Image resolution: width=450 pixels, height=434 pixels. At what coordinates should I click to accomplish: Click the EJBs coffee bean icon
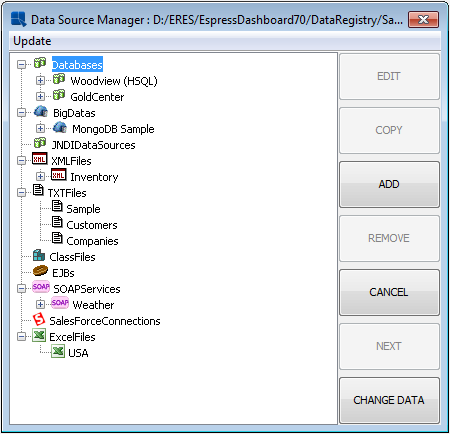pyautogui.click(x=40, y=271)
